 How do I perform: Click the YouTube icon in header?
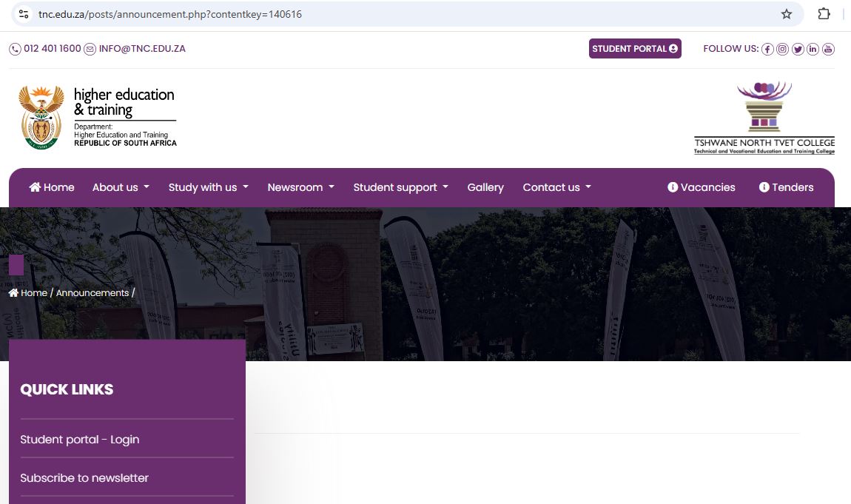[x=828, y=50]
